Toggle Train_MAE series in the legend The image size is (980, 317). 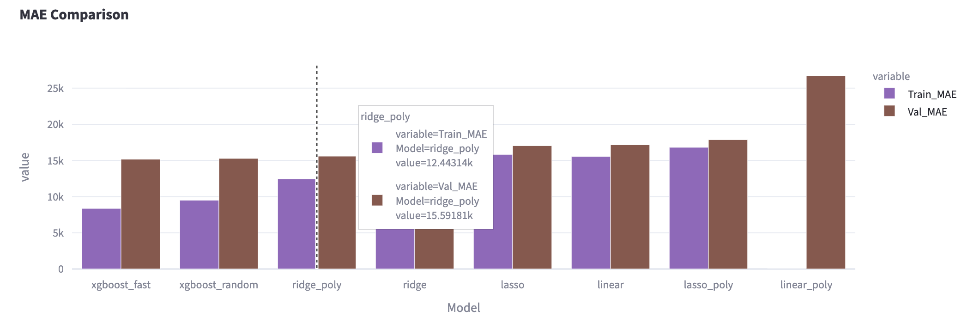[x=932, y=94]
